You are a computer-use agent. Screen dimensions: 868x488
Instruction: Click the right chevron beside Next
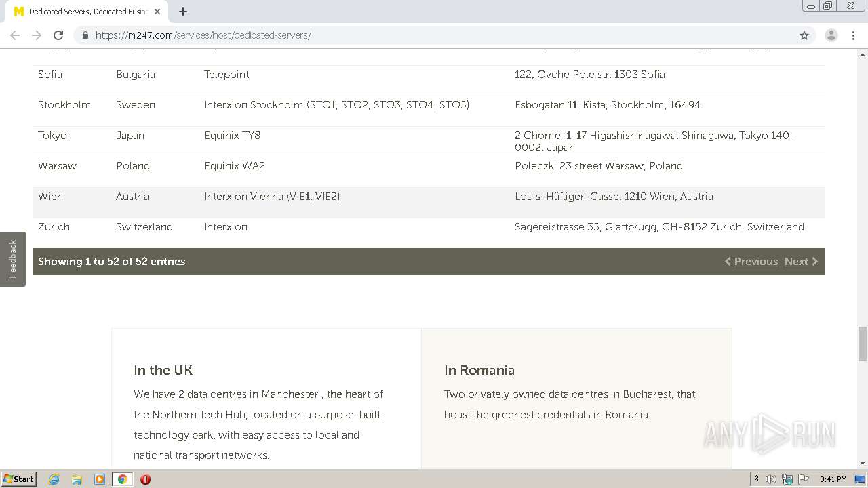[814, 262]
